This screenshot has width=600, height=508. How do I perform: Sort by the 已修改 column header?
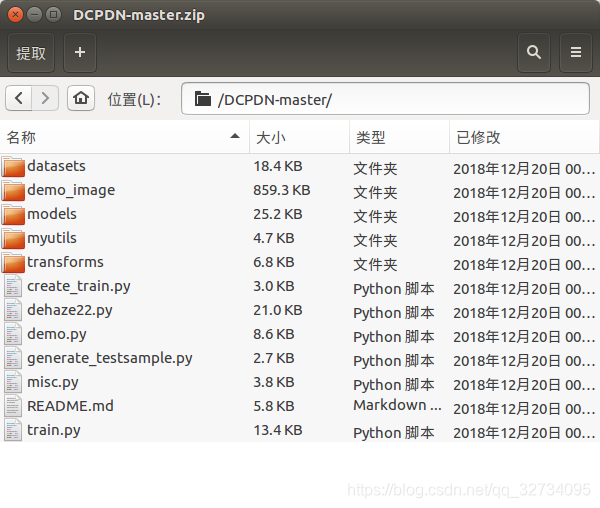[525, 137]
